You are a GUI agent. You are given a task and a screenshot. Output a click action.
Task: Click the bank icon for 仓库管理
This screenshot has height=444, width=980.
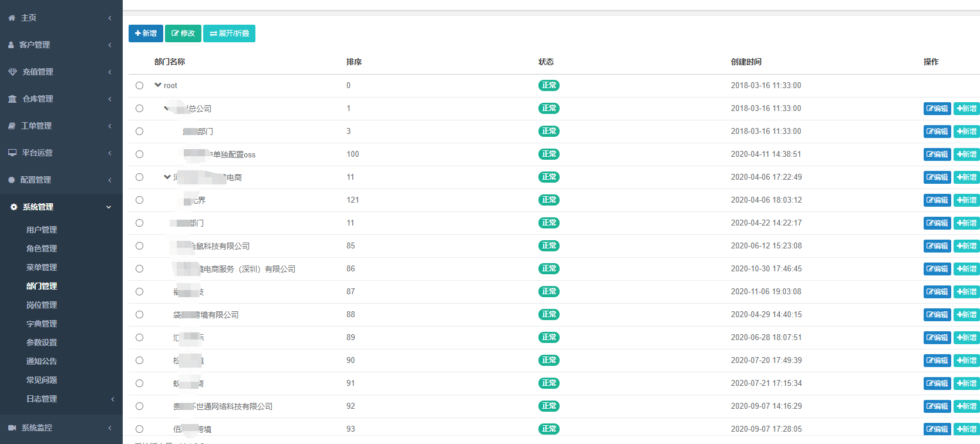pos(12,99)
